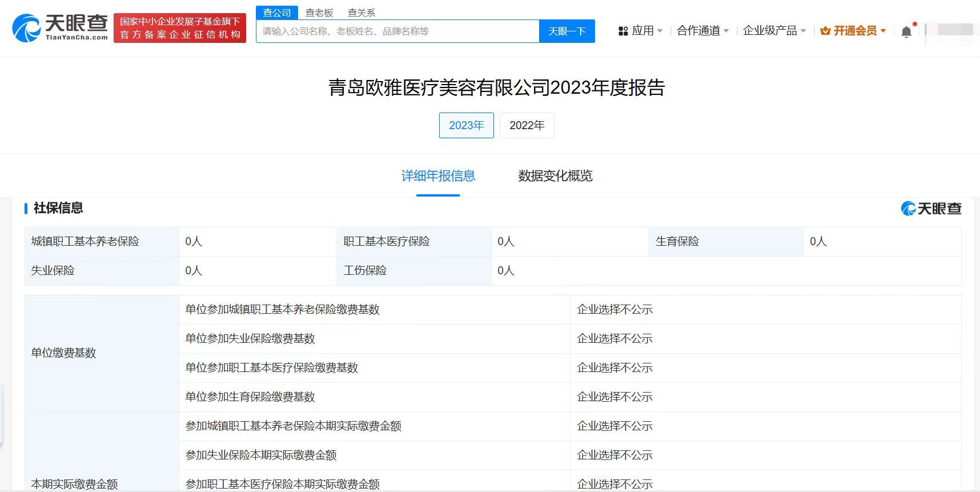Click the 工伤保险 cell
The height and width of the screenshot is (492, 980).
click(x=414, y=270)
